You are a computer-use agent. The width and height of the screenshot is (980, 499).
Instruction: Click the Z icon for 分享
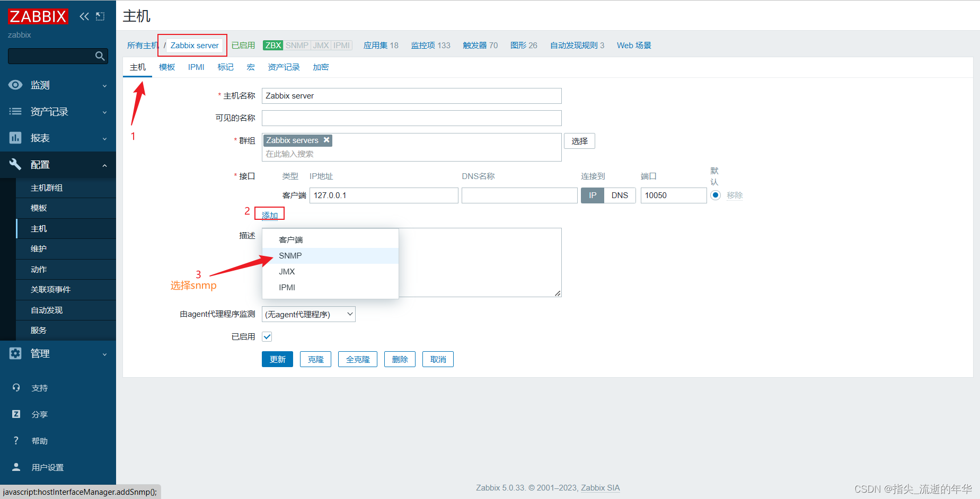(16, 414)
